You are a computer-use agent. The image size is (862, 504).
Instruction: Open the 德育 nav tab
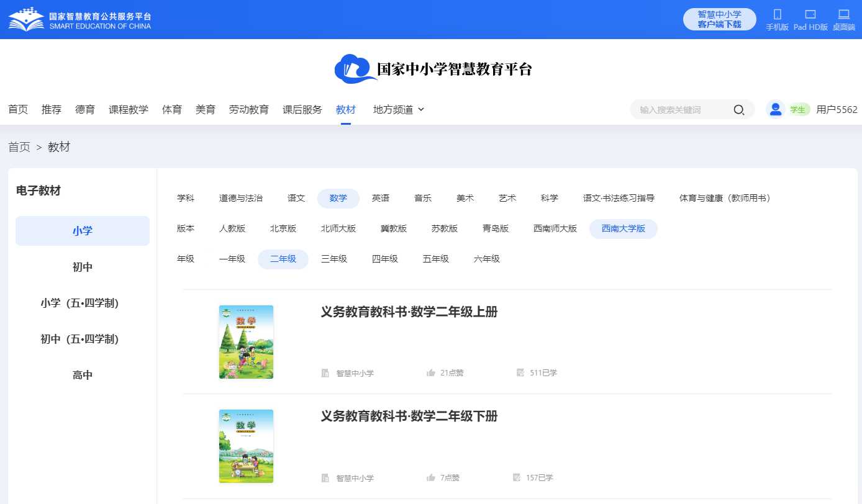coord(85,110)
